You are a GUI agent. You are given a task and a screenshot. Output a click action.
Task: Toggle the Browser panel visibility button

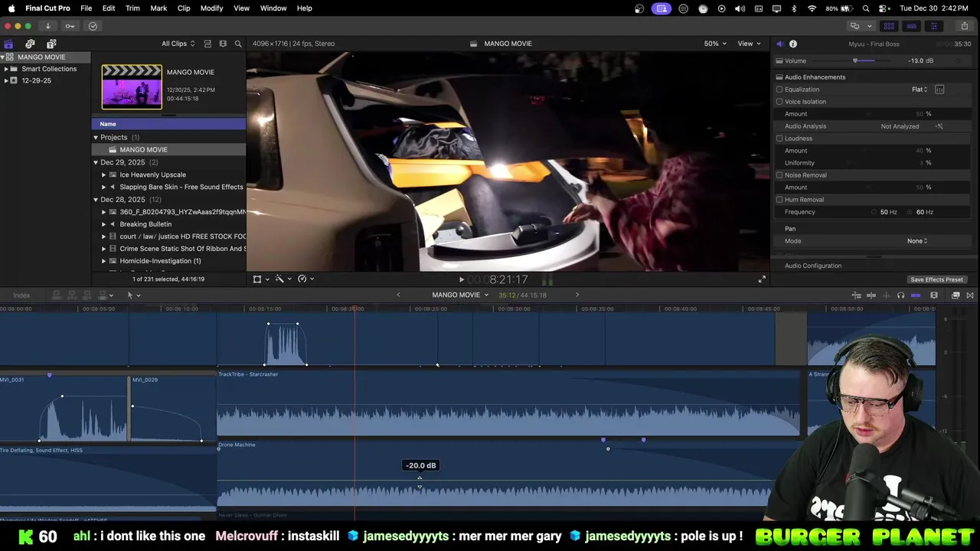[x=889, y=26]
